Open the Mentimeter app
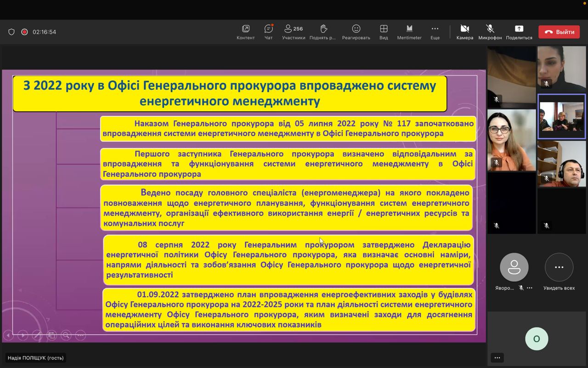Image resolution: width=588 pixels, height=368 pixels. coord(409,32)
